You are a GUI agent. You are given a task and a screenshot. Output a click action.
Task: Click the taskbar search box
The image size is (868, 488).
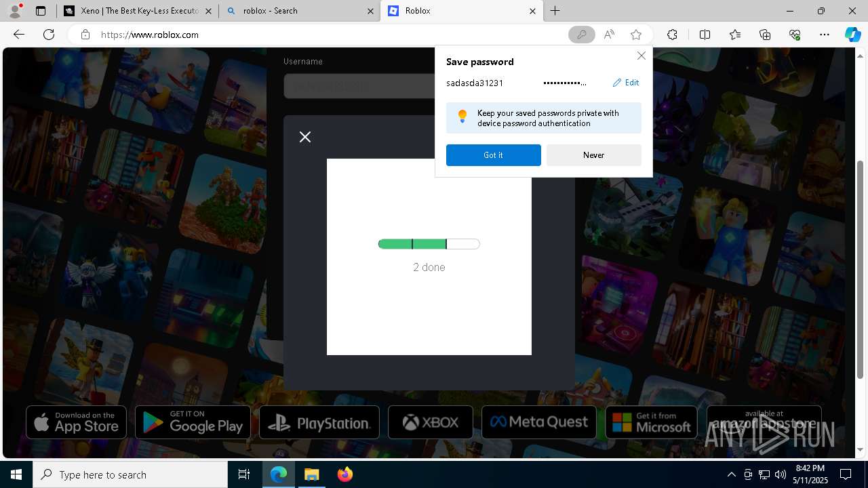coord(130,474)
